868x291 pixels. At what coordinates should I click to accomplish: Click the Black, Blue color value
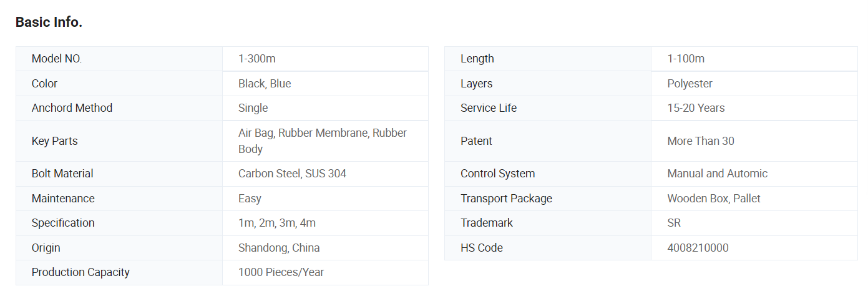pos(265,84)
